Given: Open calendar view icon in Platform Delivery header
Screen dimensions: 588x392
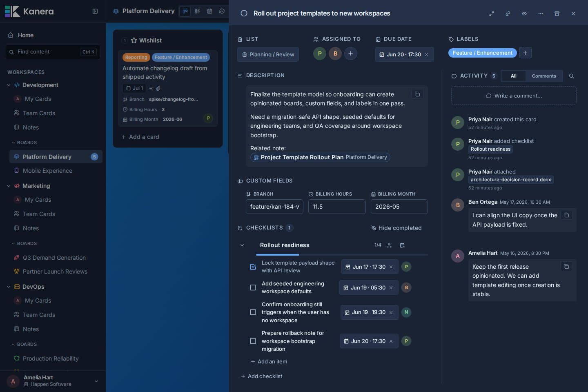Looking at the screenshot, I should click(x=209, y=11).
